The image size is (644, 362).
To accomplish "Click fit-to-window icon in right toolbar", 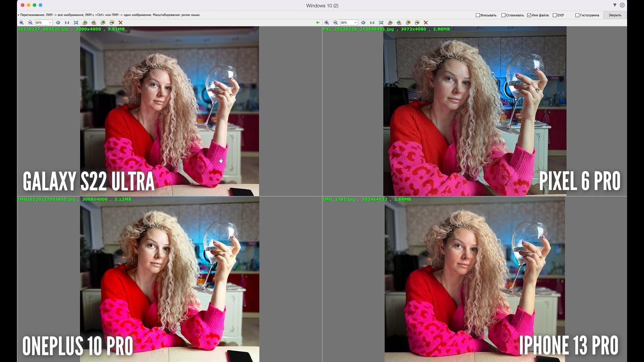I will click(381, 23).
